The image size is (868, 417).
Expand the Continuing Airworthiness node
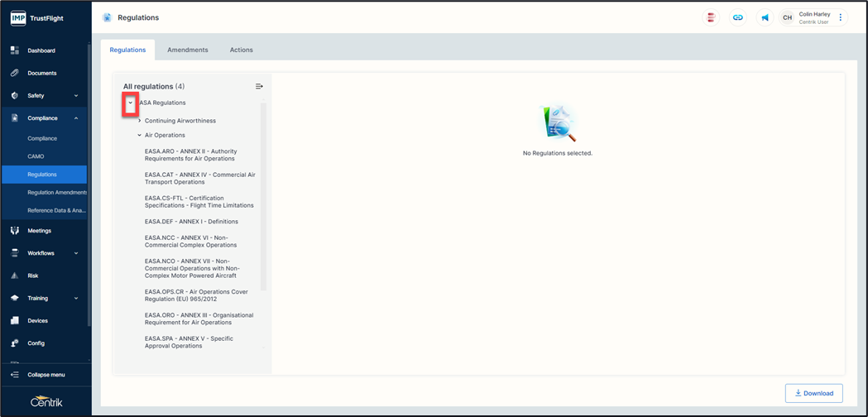coord(140,121)
